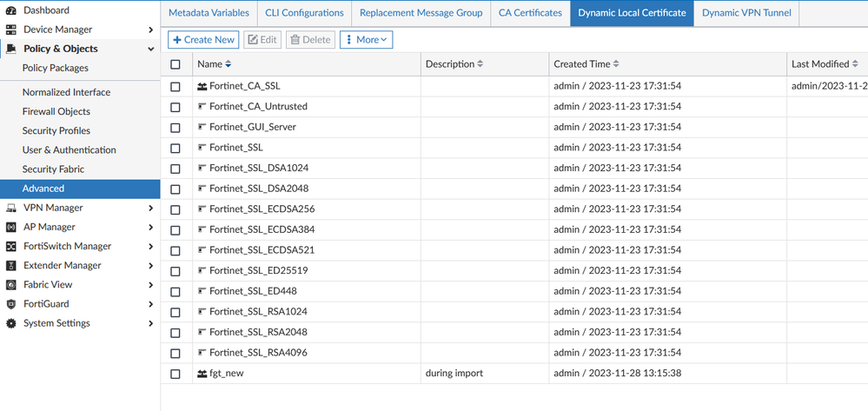Expand the Extender Manager submenu chevron
This screenshot has height=411, width=868.
point(151,266)
